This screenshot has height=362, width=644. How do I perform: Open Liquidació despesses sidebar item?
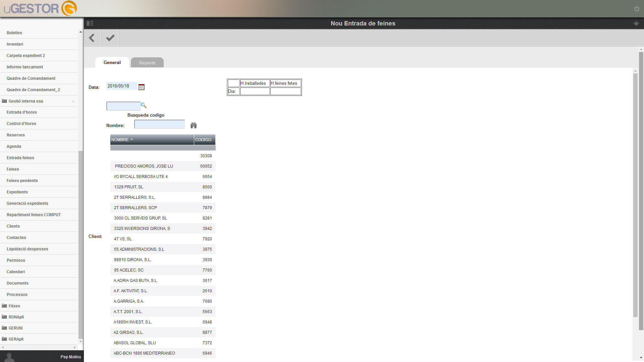click(x=39, y=249)
